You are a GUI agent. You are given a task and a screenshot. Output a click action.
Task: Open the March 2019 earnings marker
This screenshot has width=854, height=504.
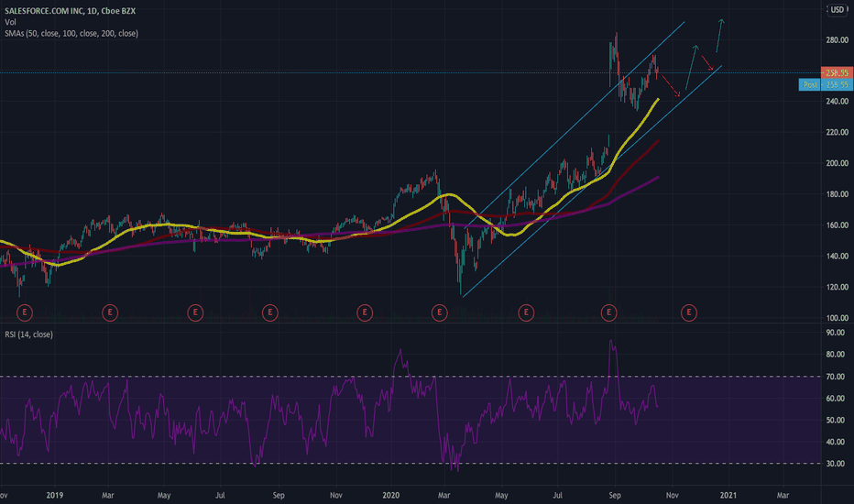coord(110,312)
